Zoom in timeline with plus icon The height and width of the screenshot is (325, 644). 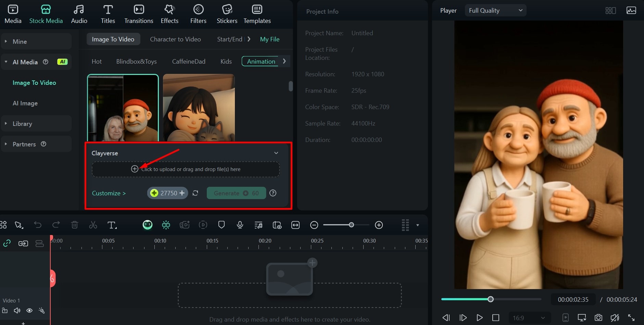point(379,225)
